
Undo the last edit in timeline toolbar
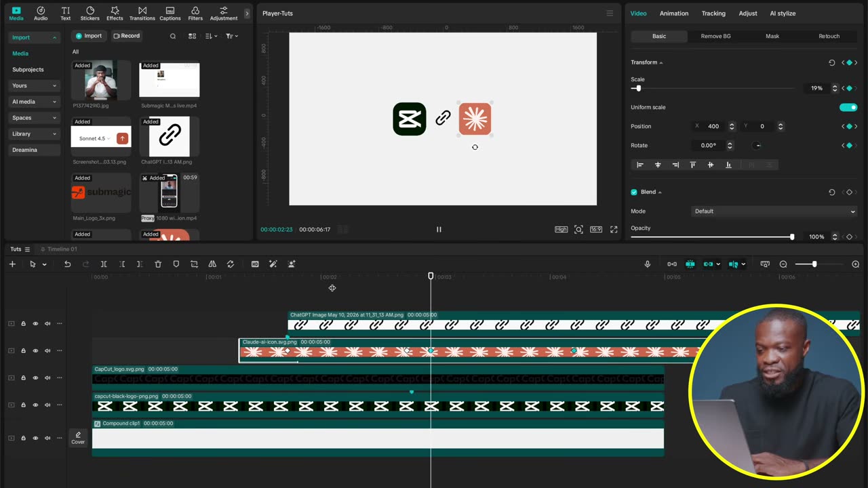(x=67, y=264)
